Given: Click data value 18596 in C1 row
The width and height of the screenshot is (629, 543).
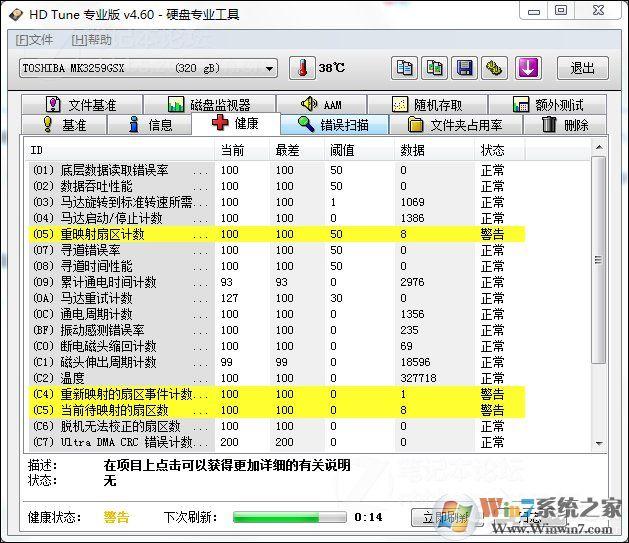Looking at the screenshot, I should 415,362.
